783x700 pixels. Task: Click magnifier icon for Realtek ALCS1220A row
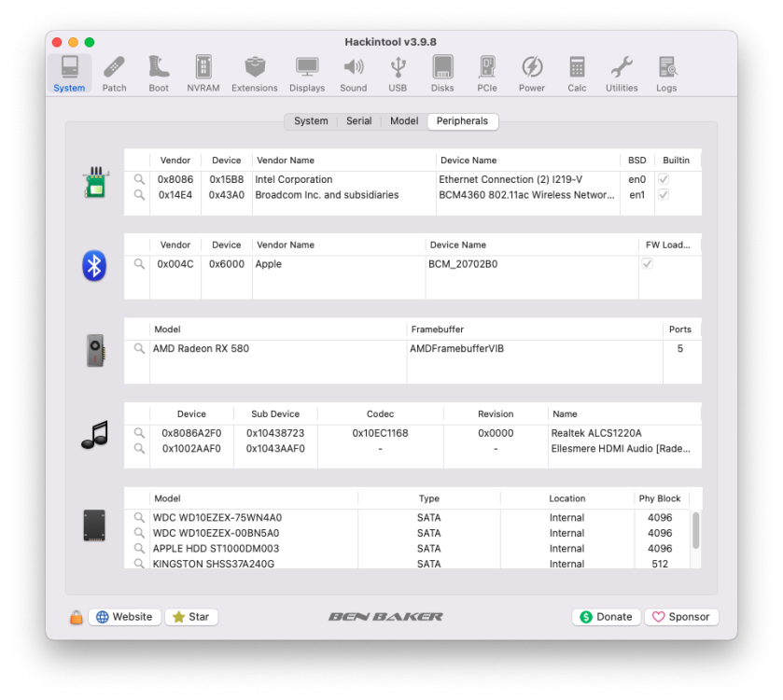[139, 433]
